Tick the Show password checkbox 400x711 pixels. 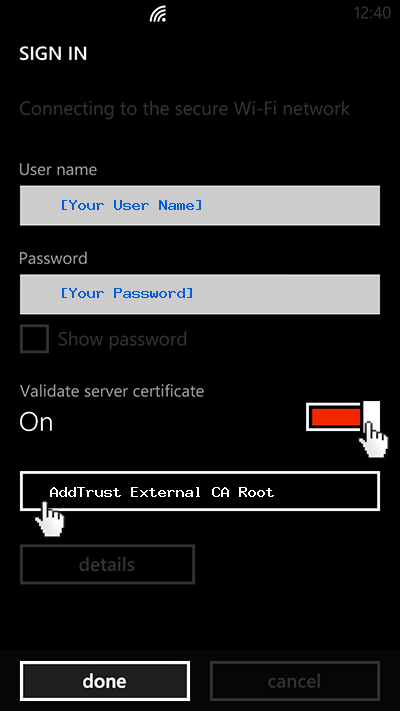(34, 339)
